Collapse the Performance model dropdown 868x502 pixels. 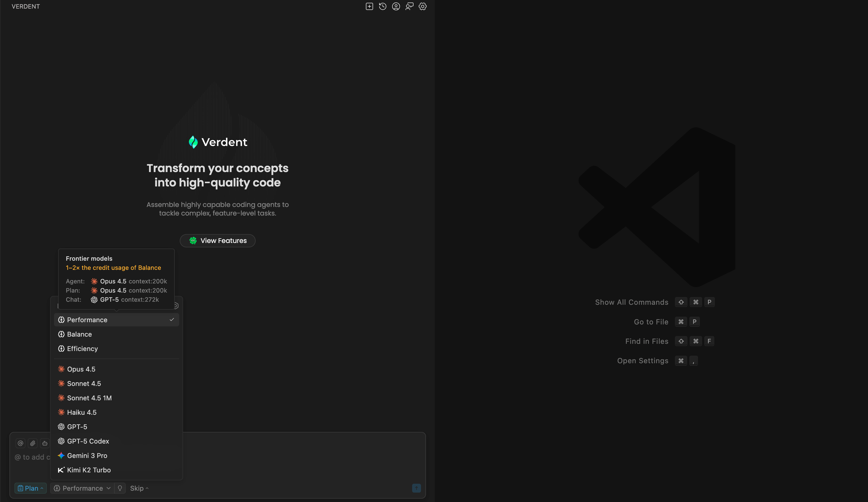(x=82, y=488)
